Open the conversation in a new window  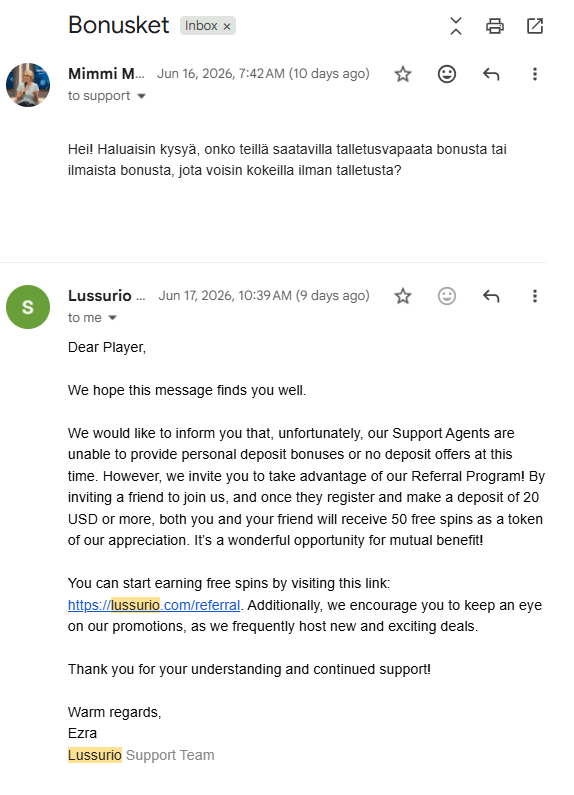[534, 26]
